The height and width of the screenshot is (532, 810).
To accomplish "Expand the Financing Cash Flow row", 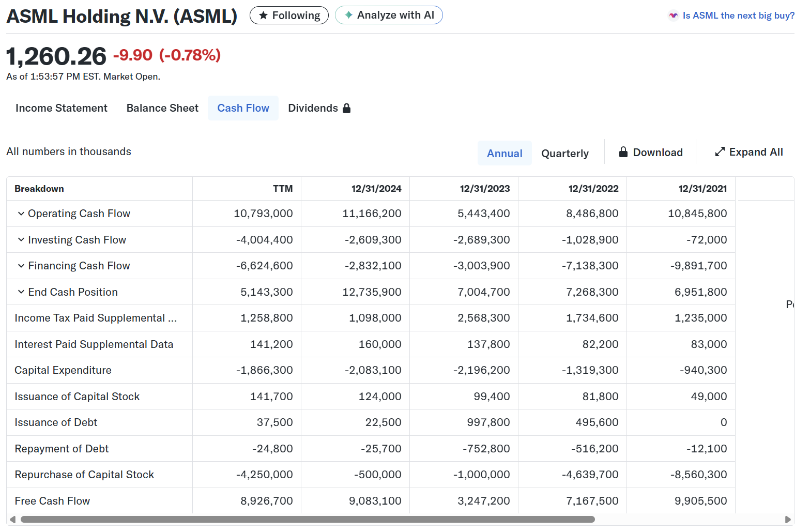I will click(x=21, y=266).
